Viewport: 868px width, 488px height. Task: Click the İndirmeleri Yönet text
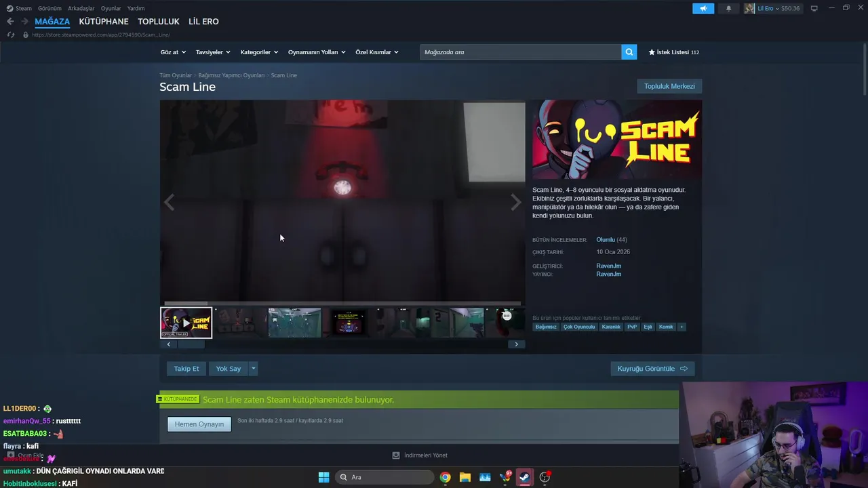426,455
